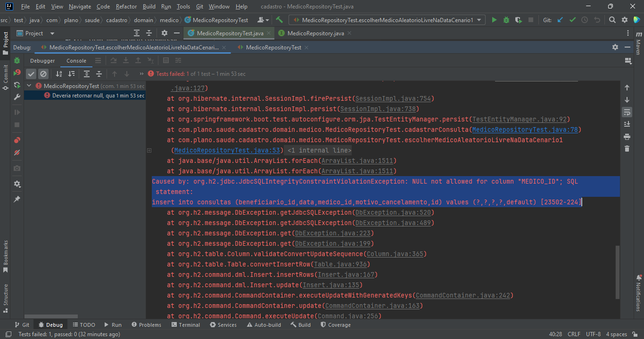Screen dimensions: 644x339
Task: Click the Build project hammer icon
Action: coord(279,20)
